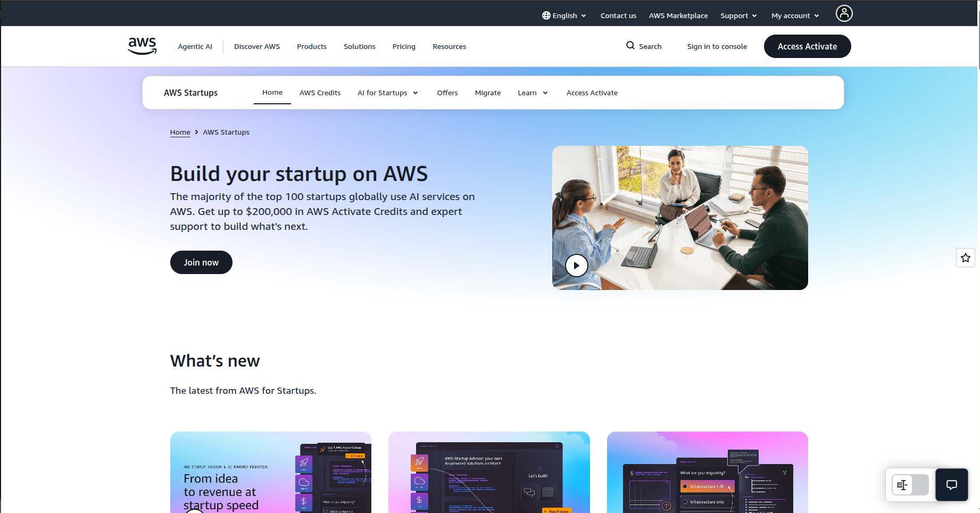Click Sign in to console
Image resolution: width=980 pixels, height=513 pixels.
tap(717, 46)
